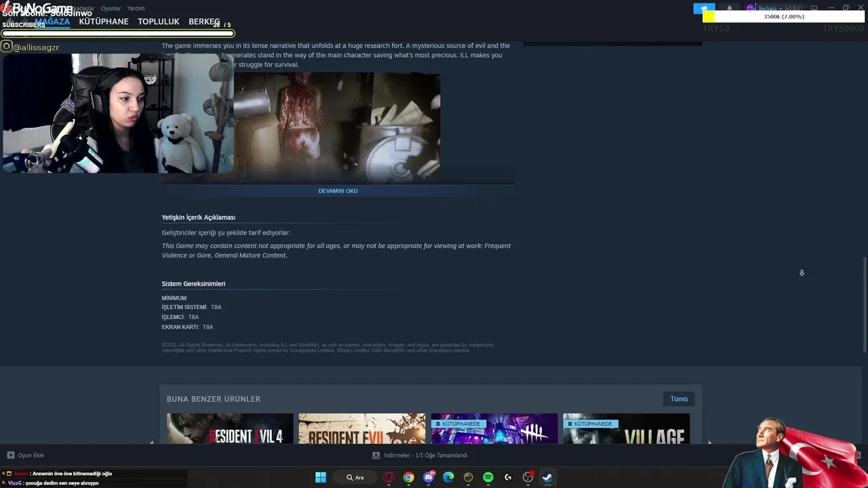The image size is (868, 488).
Task: Open Dead by Daylight similar product card
Action: coord(494,428)
